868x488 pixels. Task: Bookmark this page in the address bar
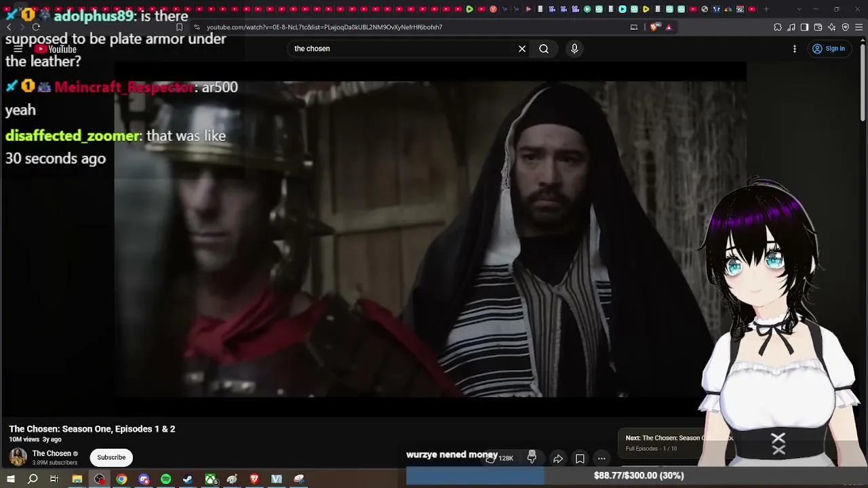tap(179, 27)
